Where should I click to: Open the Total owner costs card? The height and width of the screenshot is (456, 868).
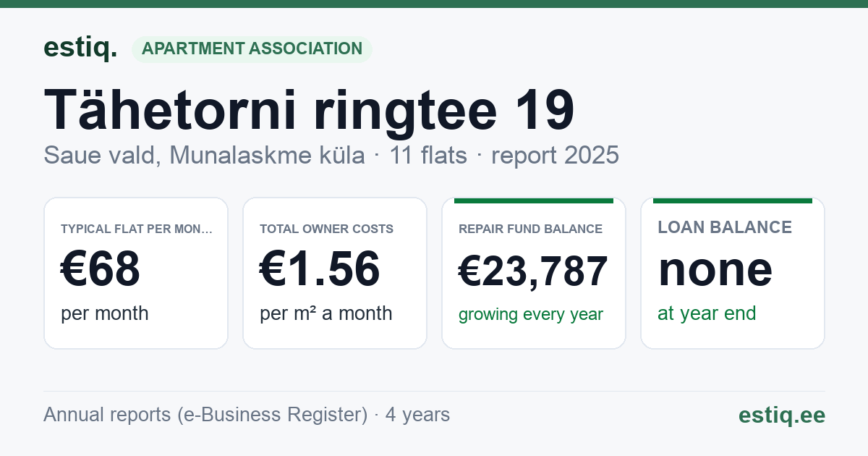point(335,273)
